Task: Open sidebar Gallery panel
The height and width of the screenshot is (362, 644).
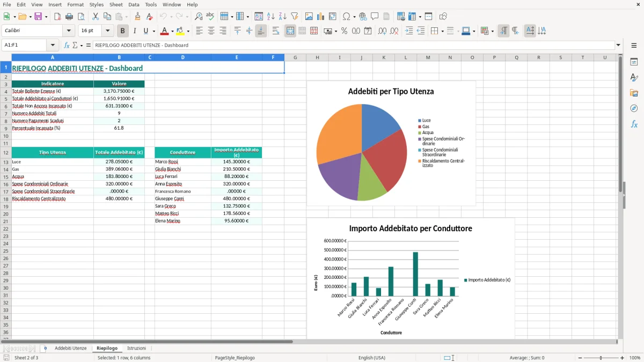Action: [x=634, y=93]
